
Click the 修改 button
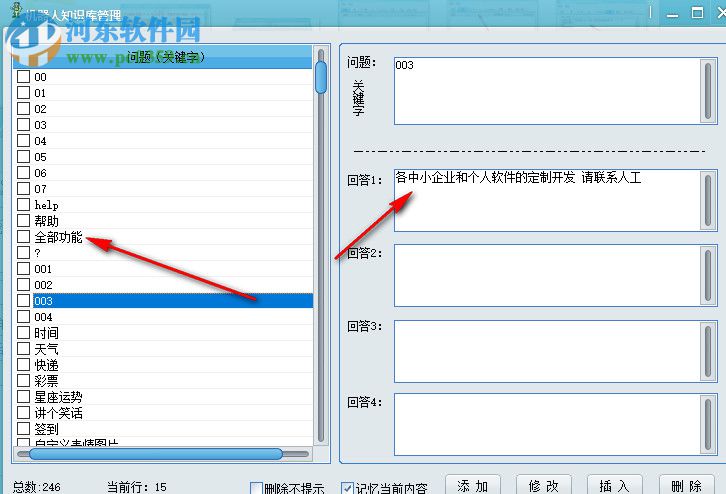pyautogui.click(x=544, y=485)
